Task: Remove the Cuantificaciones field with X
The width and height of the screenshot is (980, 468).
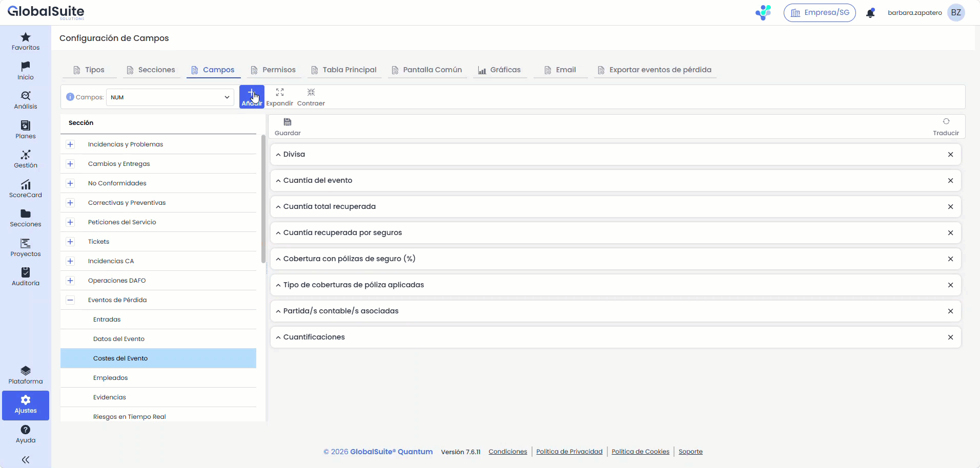Action: [x=950, y=337]
